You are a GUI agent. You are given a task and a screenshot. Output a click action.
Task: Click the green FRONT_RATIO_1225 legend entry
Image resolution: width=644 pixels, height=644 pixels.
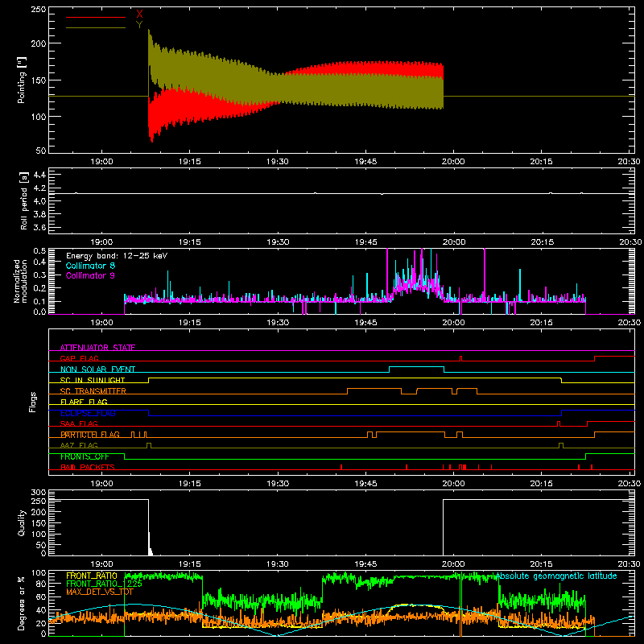104,584
